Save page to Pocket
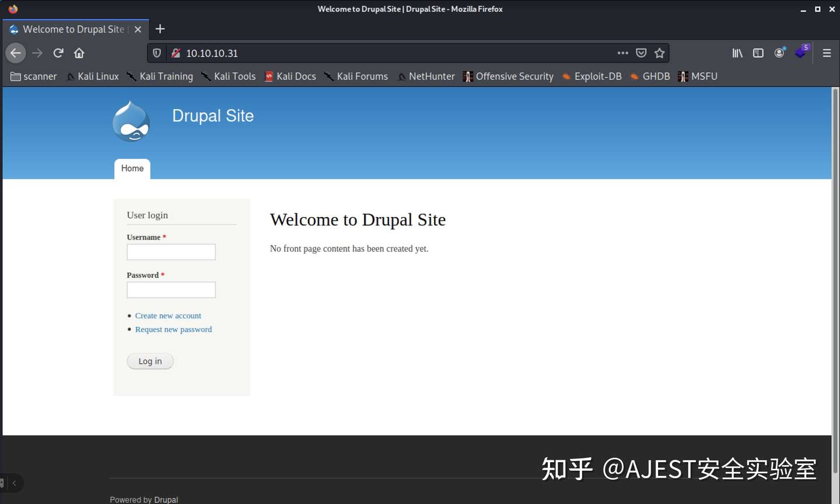 click(x=641, y=53)
